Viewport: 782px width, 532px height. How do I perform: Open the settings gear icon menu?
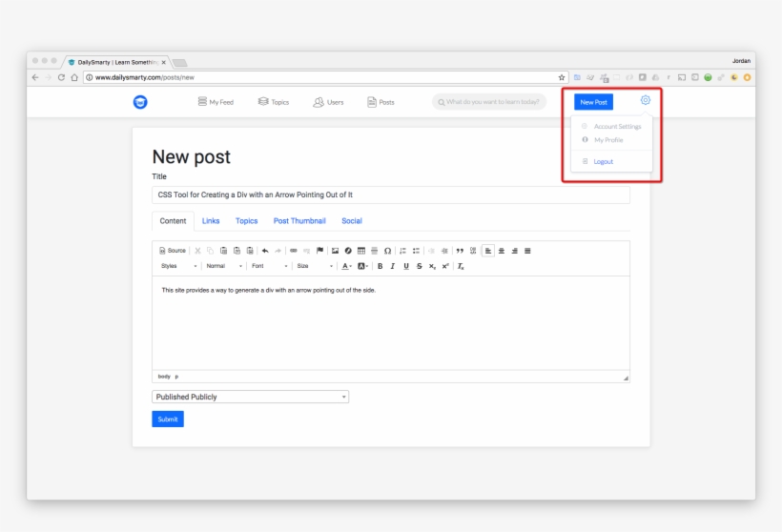pyautogui.click(x=646, y=101)
